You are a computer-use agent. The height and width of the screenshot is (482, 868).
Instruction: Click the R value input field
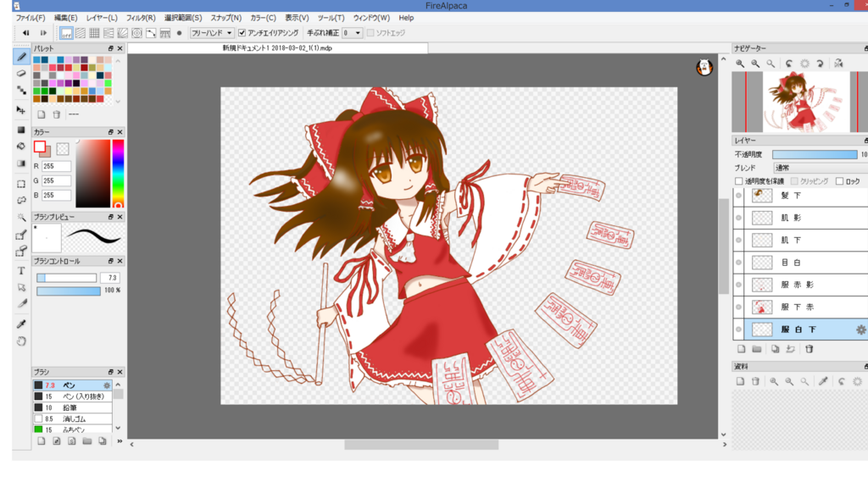57,166
